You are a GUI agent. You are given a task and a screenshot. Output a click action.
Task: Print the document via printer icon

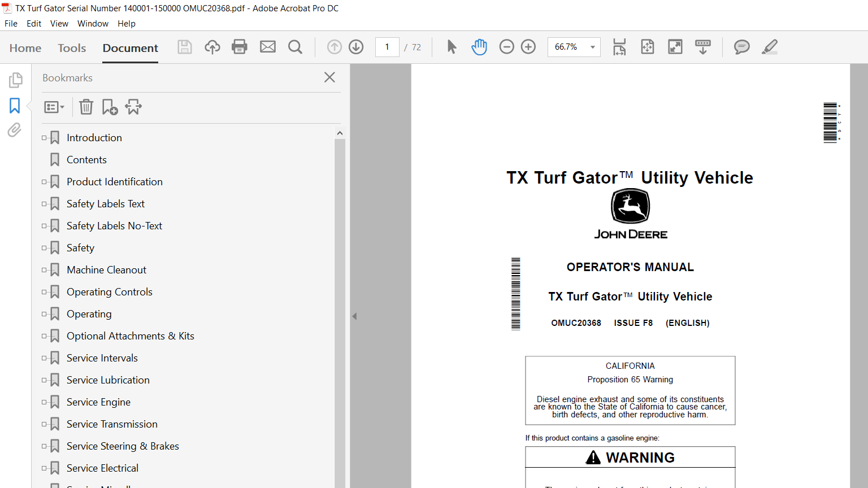click(x=240, y=47)
